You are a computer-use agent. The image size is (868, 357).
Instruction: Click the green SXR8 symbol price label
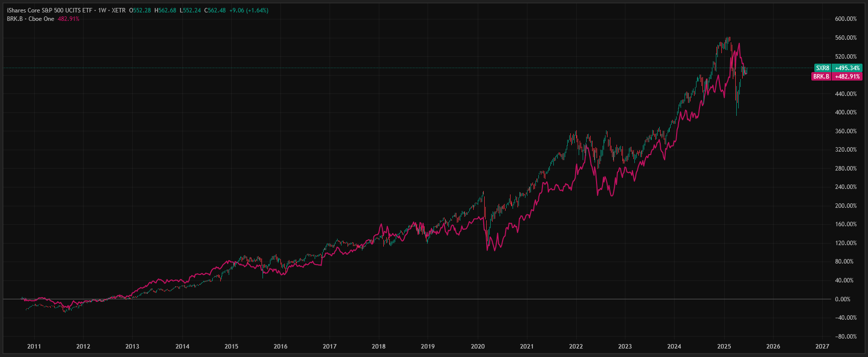[x=823, y=68]
